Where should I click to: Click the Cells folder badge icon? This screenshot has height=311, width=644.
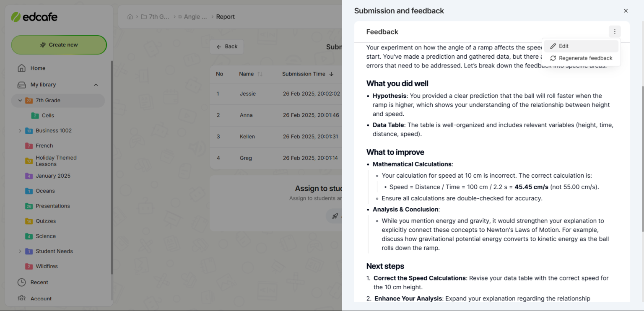(x=34, y=115)
